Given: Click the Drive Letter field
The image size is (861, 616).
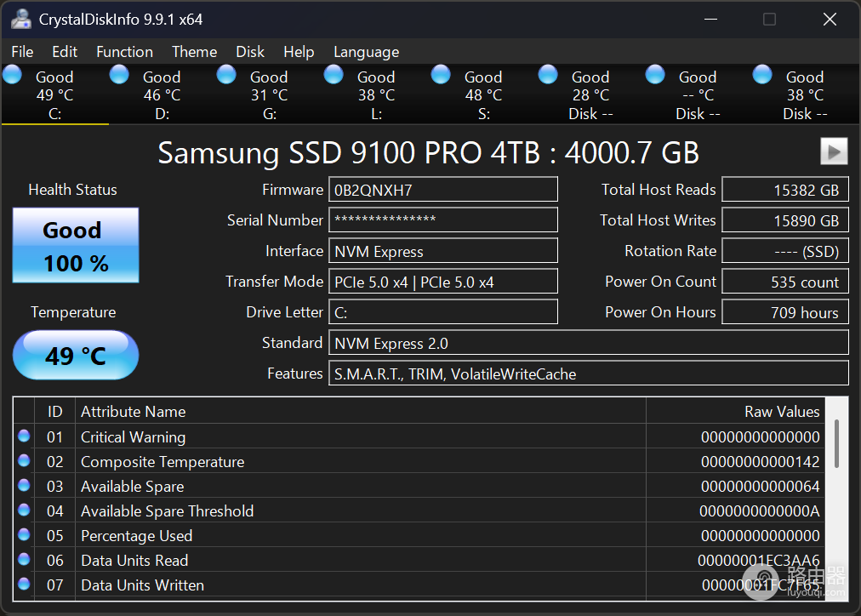Looking at the screenshot, I should (x=443, y=312).
